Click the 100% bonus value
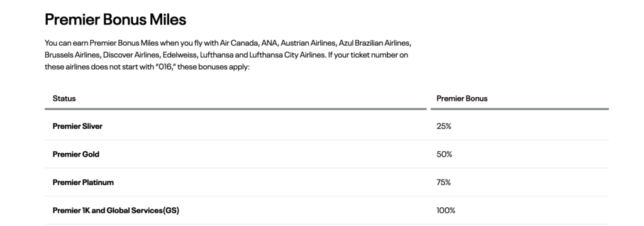 (446, 210)
